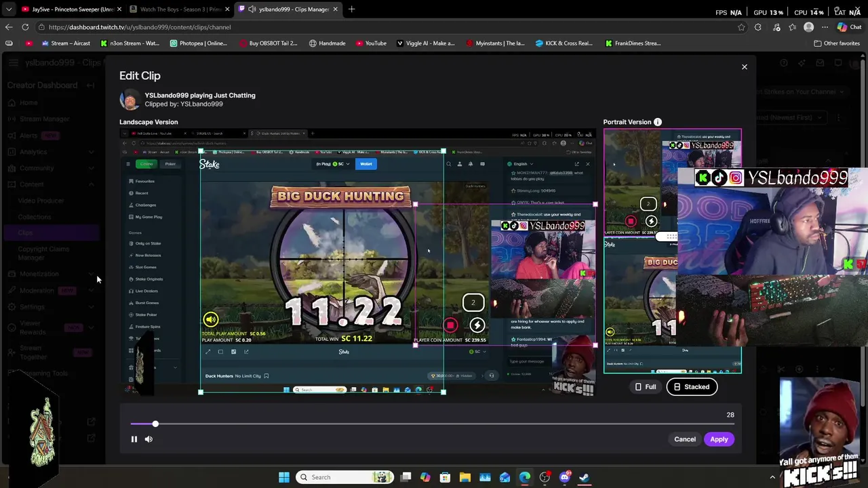This screenshot has height=488, width=868.
Task: Close the Edit Clip dialog
Action: click(x=744, y=67)
